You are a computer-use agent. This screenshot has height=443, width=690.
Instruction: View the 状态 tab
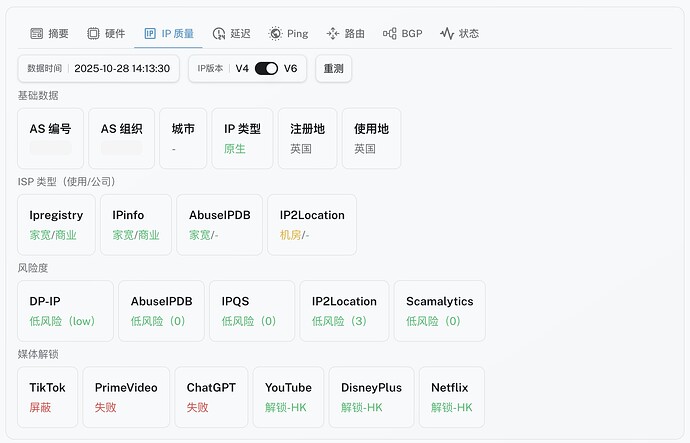pyautogui.click(x=459, y=33)
